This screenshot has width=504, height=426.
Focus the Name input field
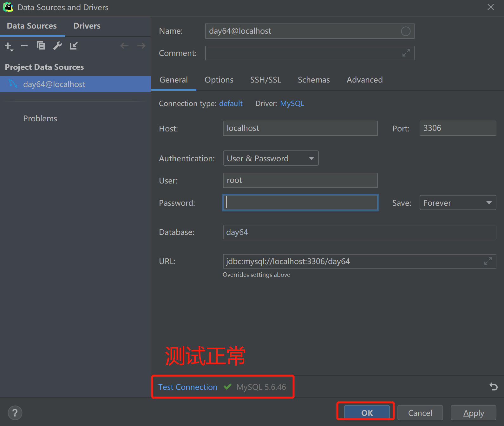tap(310, 31)
